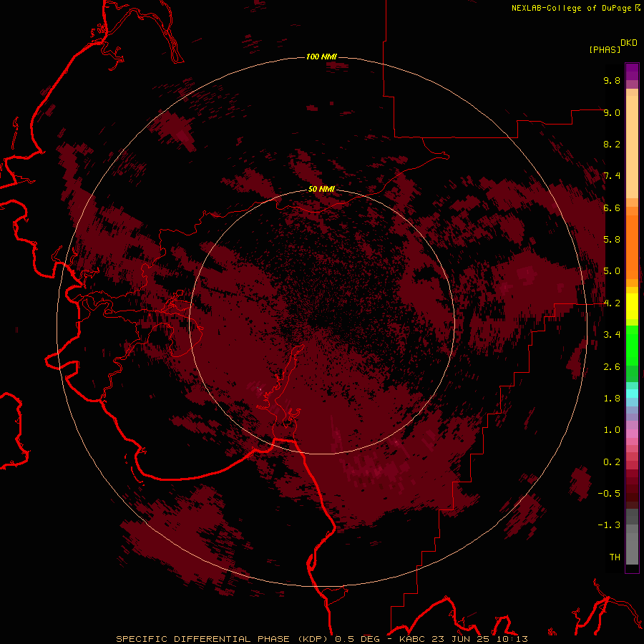Click the 9.0 scale value

[612, 112]
